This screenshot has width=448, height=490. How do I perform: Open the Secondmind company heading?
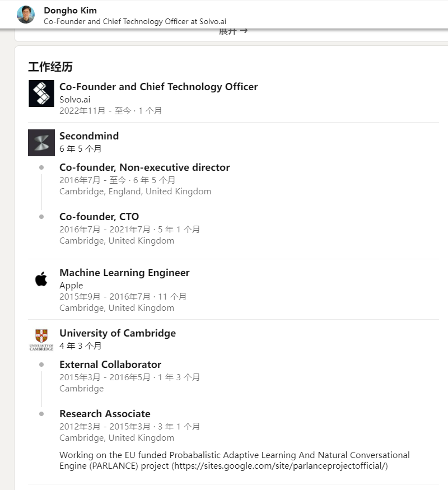tap(89, 136)
